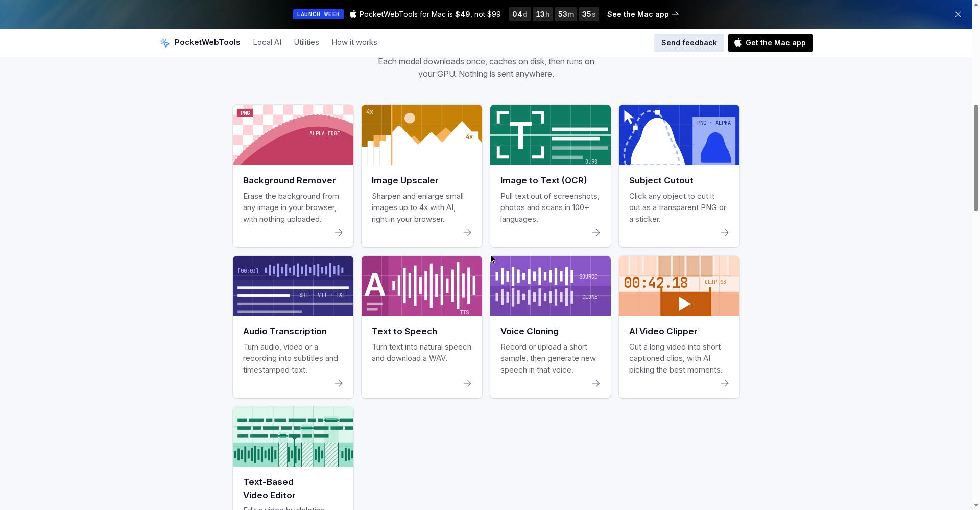
Task: Open the Utilities menu
Action: click(306, 42)
